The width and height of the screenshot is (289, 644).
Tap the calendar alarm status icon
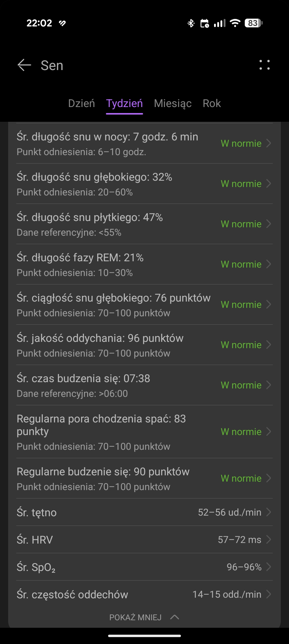point(205,23)
